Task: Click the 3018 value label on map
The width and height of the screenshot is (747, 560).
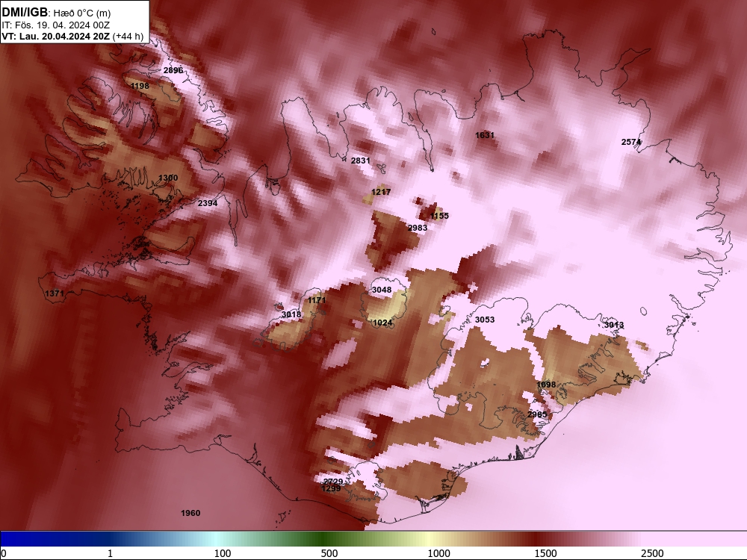Action: pyautogui.click(x=291, y=314)
